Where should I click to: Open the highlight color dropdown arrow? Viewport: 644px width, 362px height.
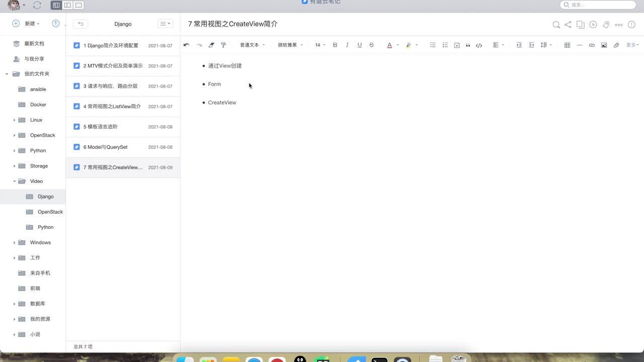coord(417,45)
